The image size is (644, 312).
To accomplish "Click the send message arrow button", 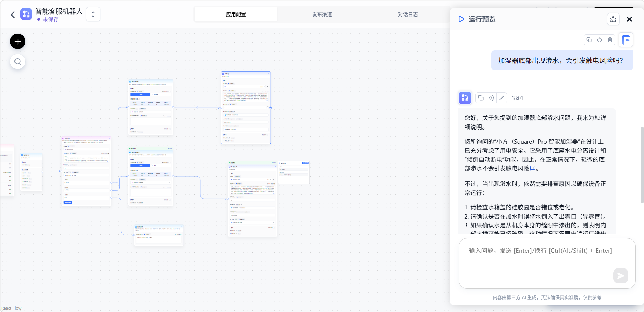I will click(x=620, y=276).
